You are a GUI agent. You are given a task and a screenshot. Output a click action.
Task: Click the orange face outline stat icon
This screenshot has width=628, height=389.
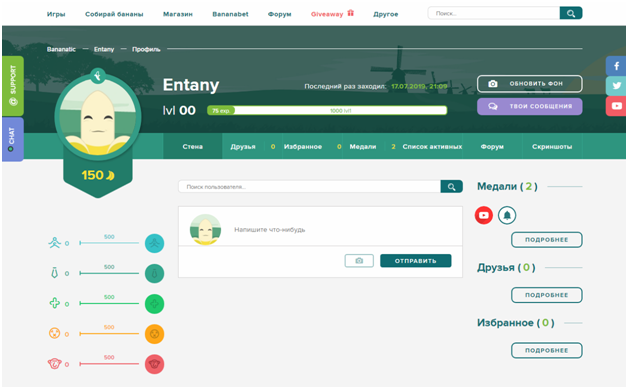click(x=54, y=333)
